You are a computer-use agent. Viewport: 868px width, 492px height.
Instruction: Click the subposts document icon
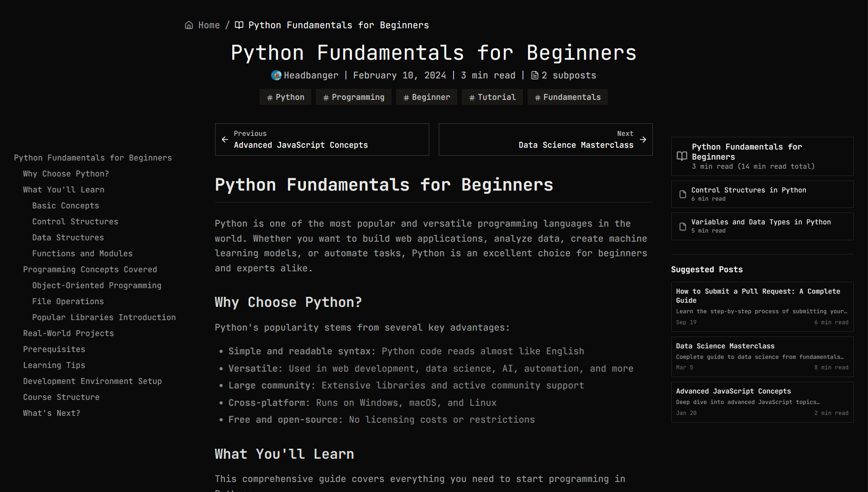tap(535, 75)
